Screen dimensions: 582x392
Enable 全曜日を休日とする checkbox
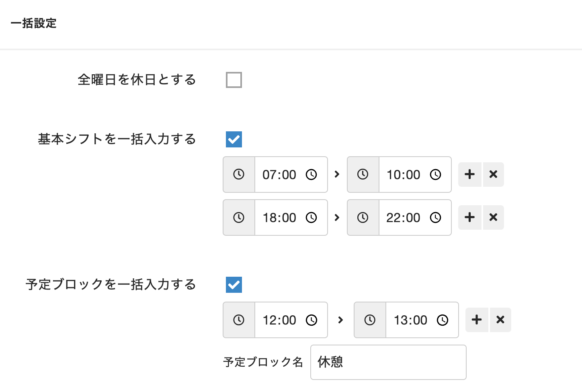(x=234, y=80)
